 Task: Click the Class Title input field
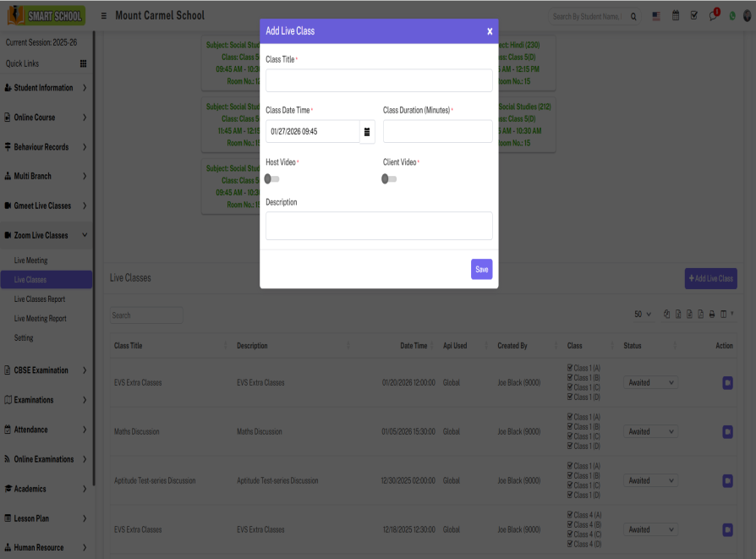tap(379, 81)
